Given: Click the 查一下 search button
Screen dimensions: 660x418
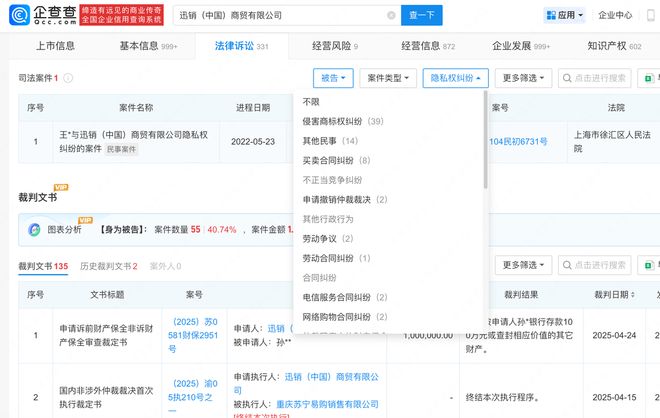Looking at the screenshot, I should coord(422,16).
